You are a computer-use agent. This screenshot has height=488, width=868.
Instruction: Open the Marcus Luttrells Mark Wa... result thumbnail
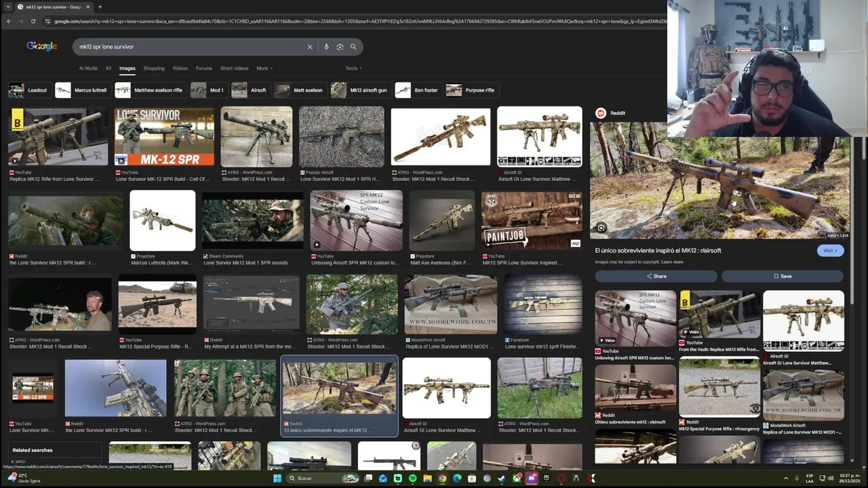(163, 221)
